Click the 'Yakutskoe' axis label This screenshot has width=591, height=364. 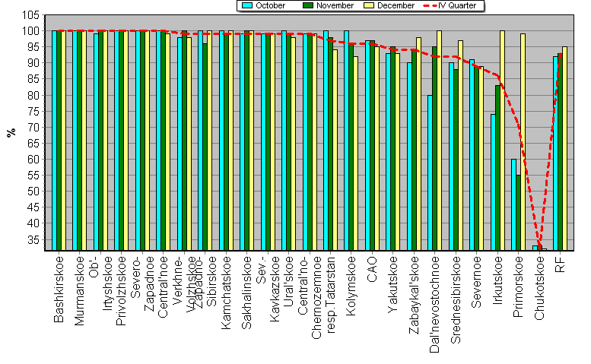tap(392, 284)
